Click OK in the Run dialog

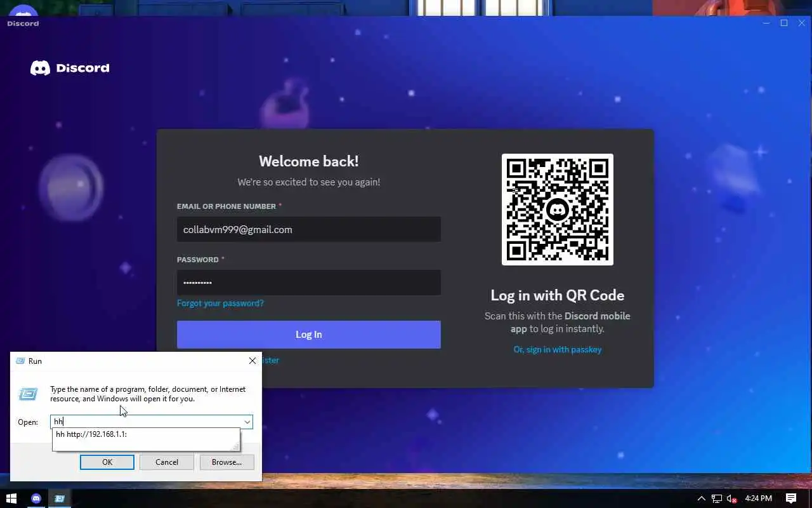pos(107,462)
